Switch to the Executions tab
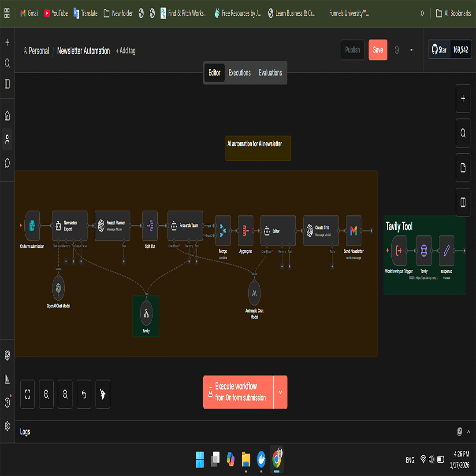476x476 pixels. [x=239, y=73]
